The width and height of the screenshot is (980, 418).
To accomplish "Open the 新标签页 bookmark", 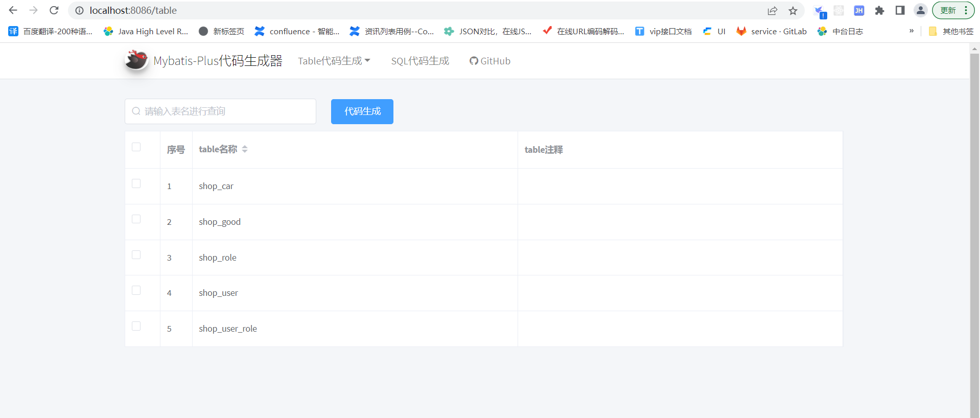I will coord(221,31).
